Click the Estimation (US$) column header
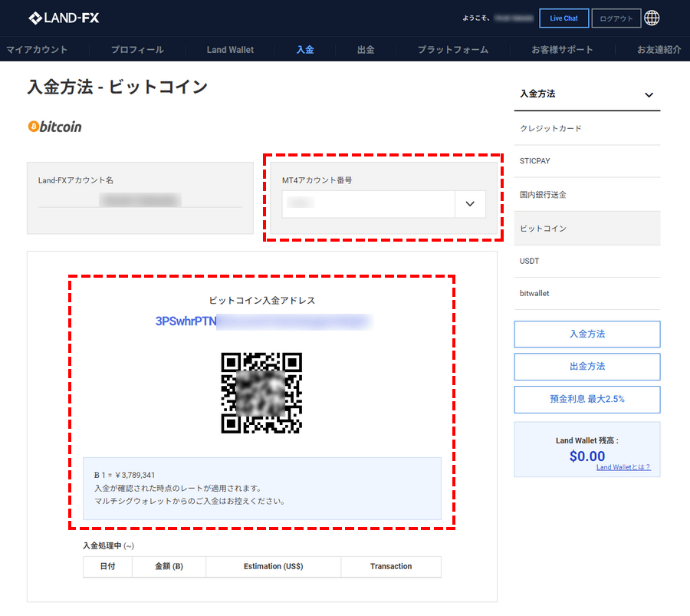This screenshot has height=616, width=690. click(273, 567)
